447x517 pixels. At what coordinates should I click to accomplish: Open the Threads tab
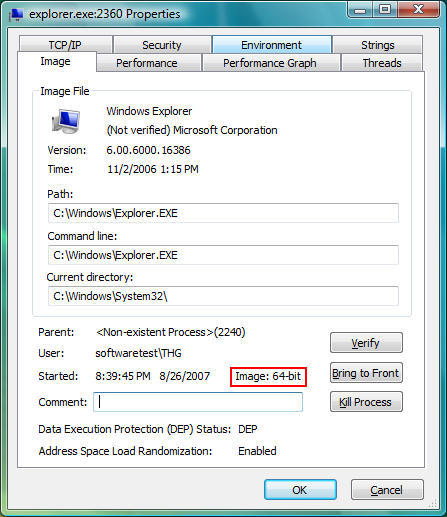click(x=382, y=63)
